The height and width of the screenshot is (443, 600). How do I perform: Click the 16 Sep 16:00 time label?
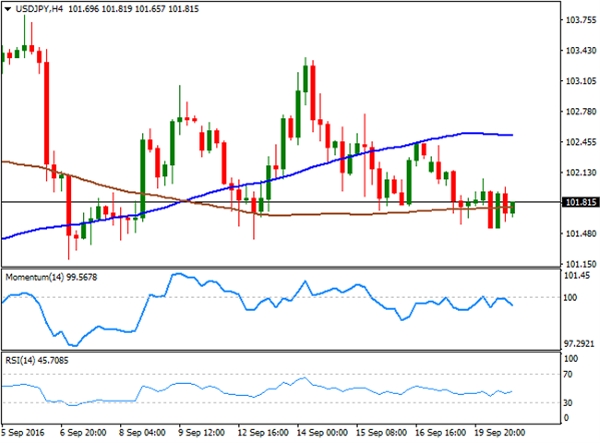(440, 433)
